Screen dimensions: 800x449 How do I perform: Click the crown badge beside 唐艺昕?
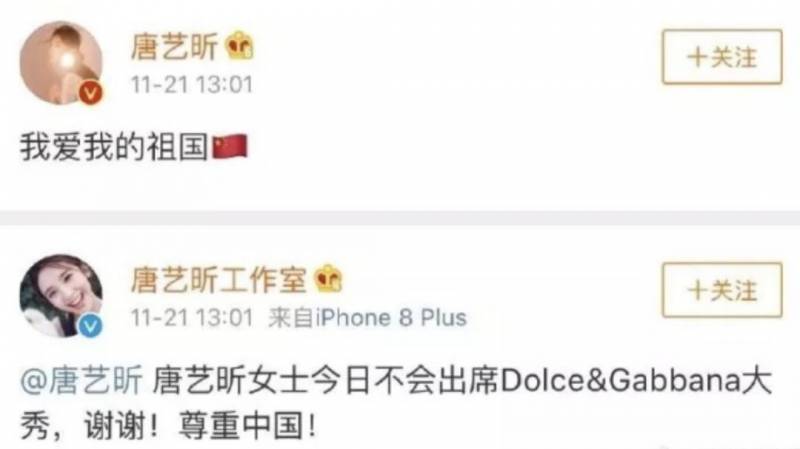pyautogui.click(x=239, y=46)
